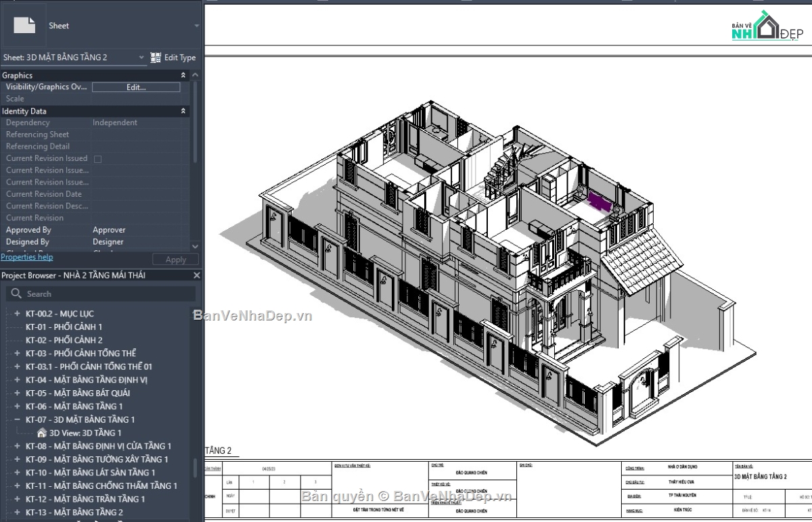Viewport: 812px width, 522px height.
Task: Click the Designed By value Designer
Action: 108,242
